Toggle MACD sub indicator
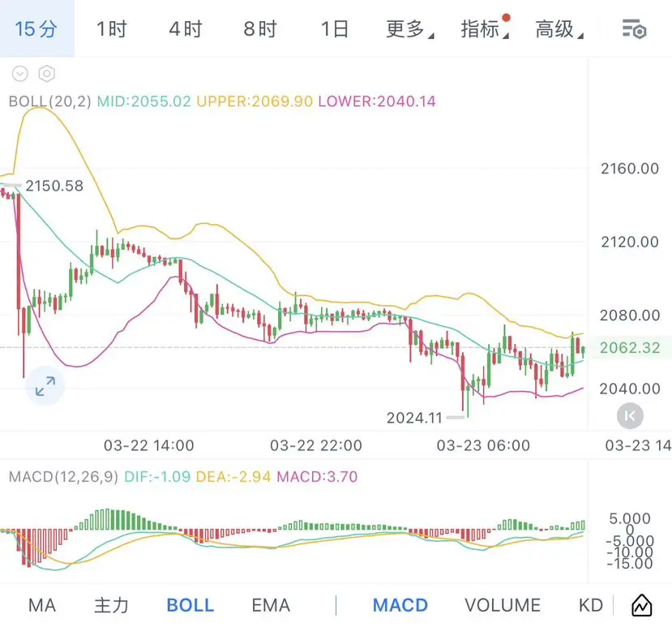The image size is (672, 627). [400, 605]
